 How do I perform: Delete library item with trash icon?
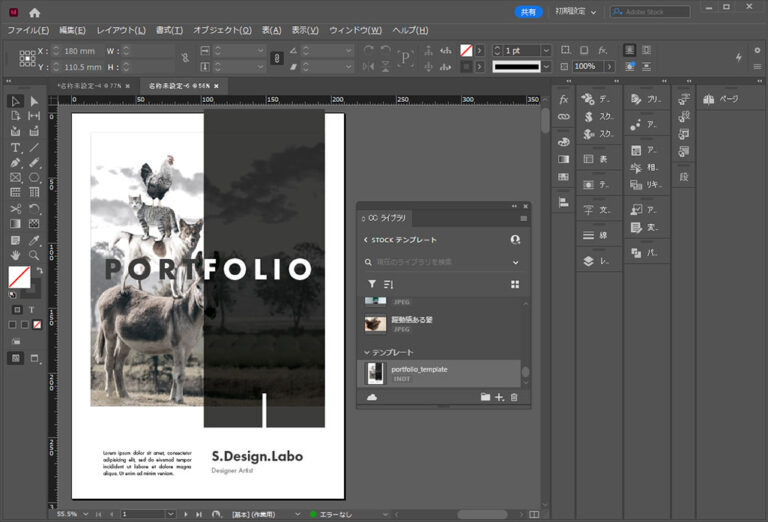(514, 397)
